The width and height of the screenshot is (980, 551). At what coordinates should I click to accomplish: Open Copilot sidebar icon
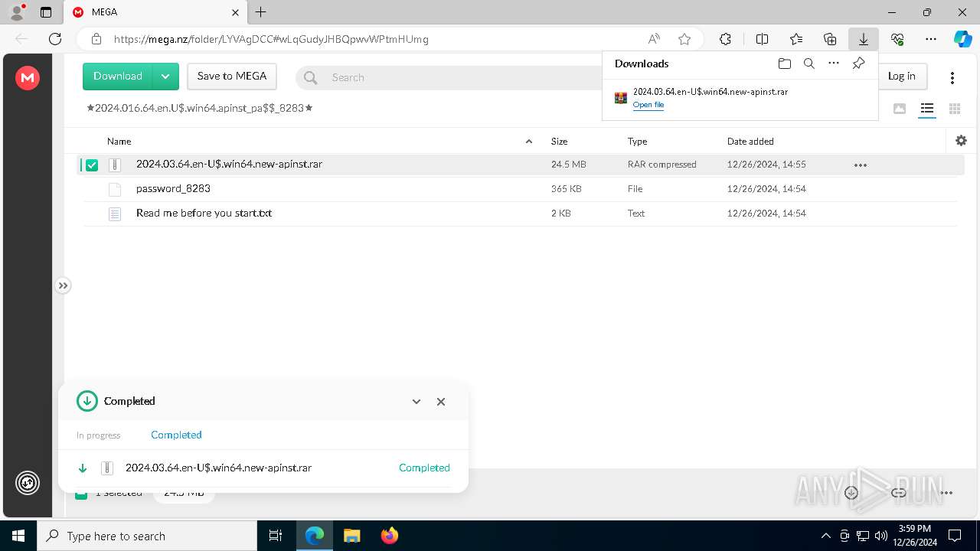(x=962, y=39)
